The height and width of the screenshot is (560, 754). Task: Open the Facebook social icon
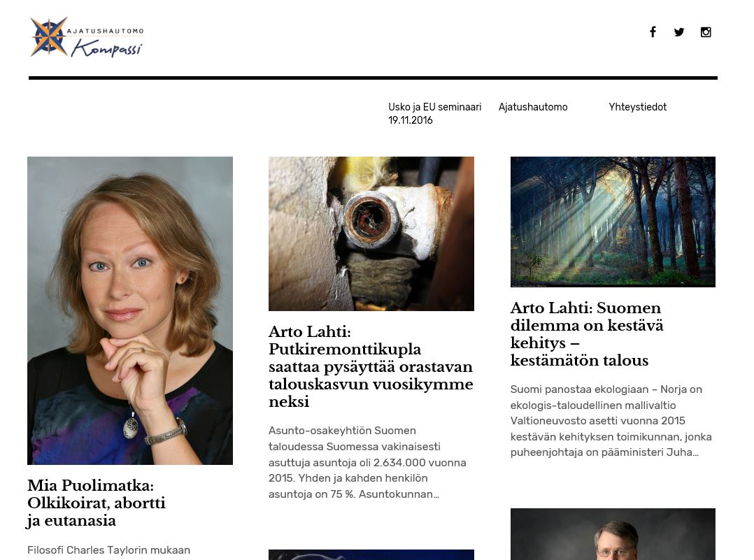653,32
